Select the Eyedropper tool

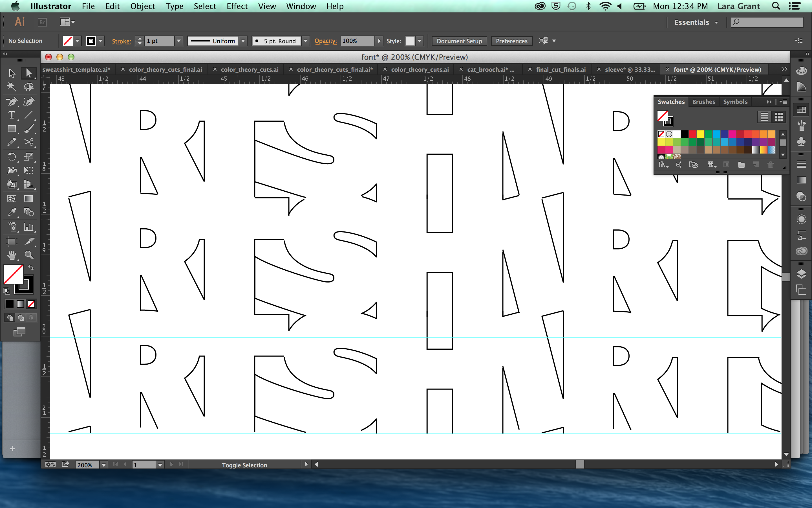[12, 212]
